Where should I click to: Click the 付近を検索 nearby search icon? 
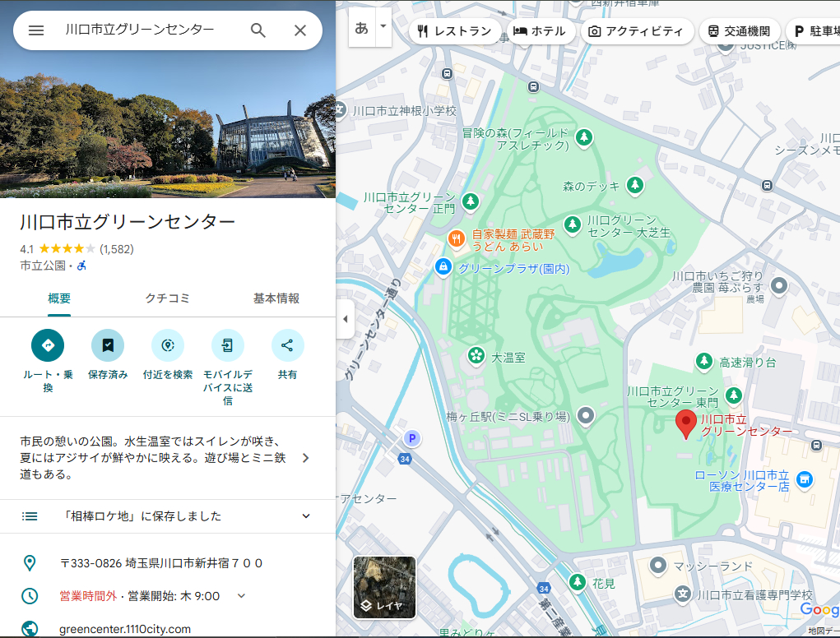coord(168,345)
